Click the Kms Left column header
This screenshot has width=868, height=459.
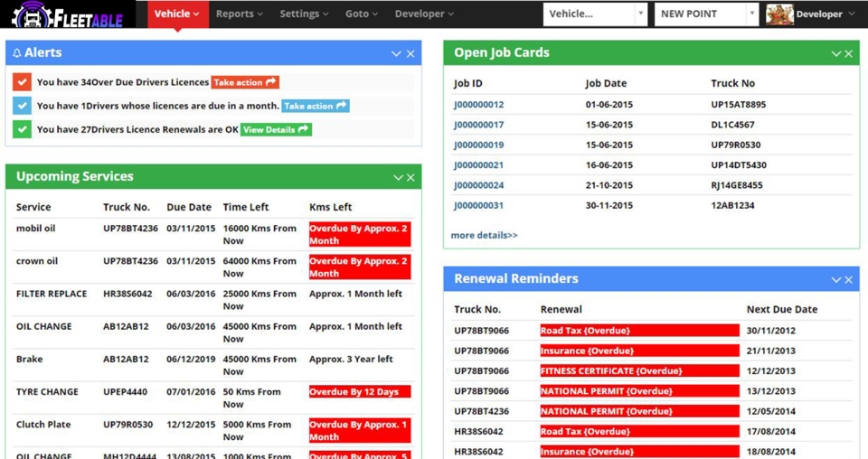pos(331,208)
